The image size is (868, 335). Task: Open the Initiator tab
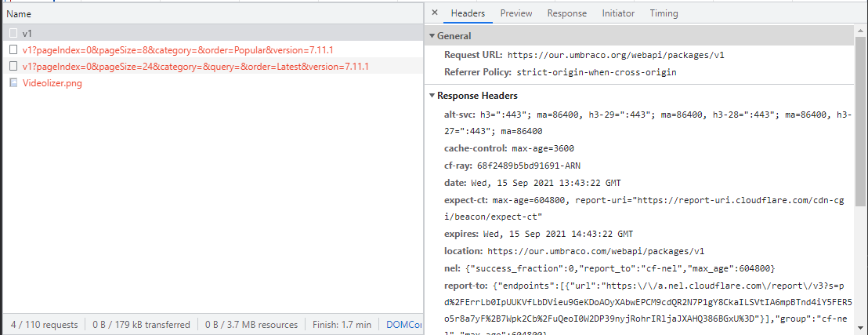point(618,13)
